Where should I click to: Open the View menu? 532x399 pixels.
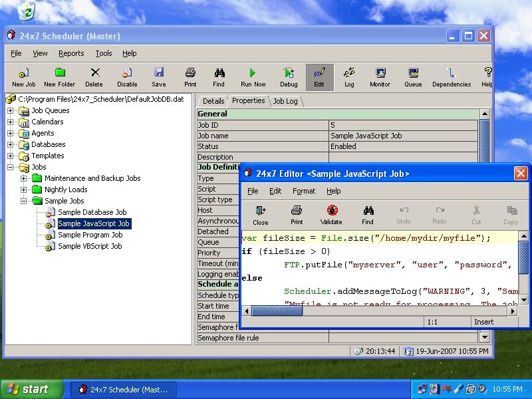coord(40,53)
